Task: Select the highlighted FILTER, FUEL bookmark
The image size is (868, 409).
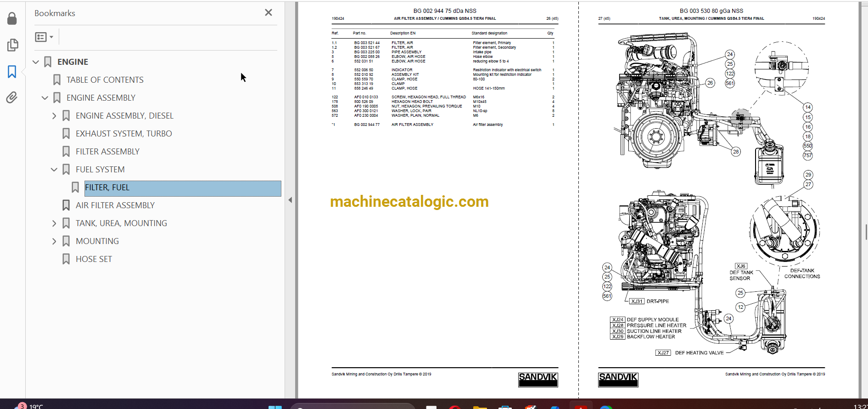Action: [183, 188]
